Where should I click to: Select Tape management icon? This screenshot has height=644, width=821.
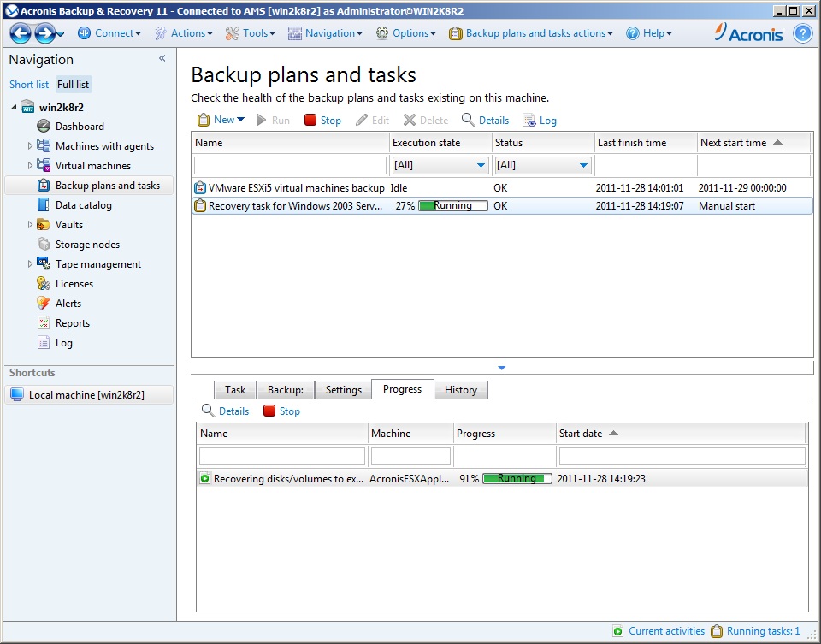pyautogui.click(x=44, y=264)
